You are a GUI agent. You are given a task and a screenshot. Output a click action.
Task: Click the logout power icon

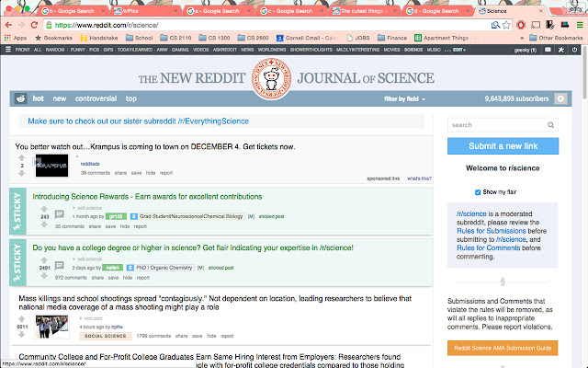(574, 49)
